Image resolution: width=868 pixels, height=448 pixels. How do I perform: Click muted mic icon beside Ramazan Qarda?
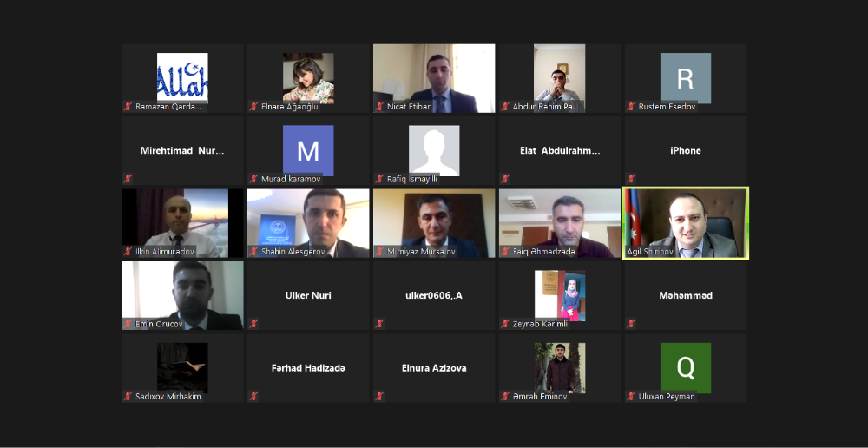(x=128, y=107)
